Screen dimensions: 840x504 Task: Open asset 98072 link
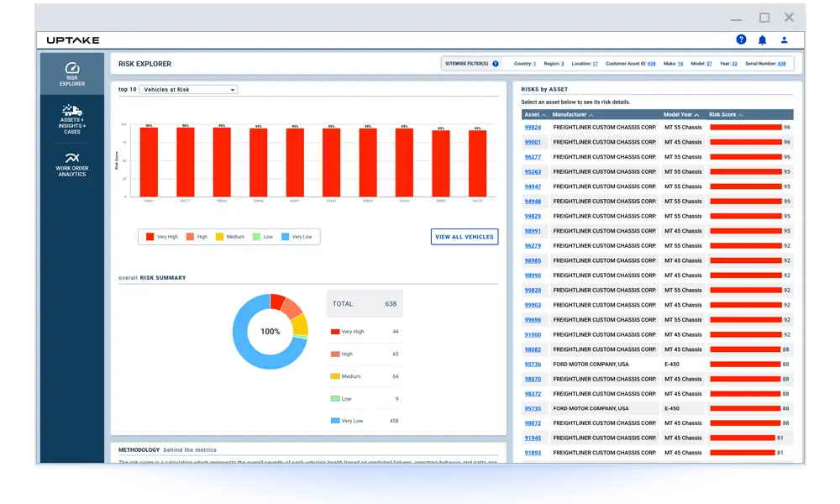(x=533, y=423)
